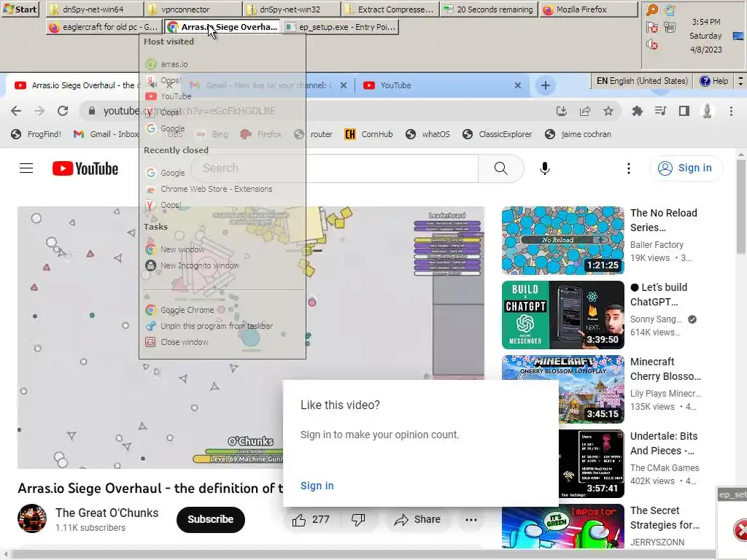The image size is (747, 560).
Task: Open The No Reload Series thumbnail
Action: [562, 241]
